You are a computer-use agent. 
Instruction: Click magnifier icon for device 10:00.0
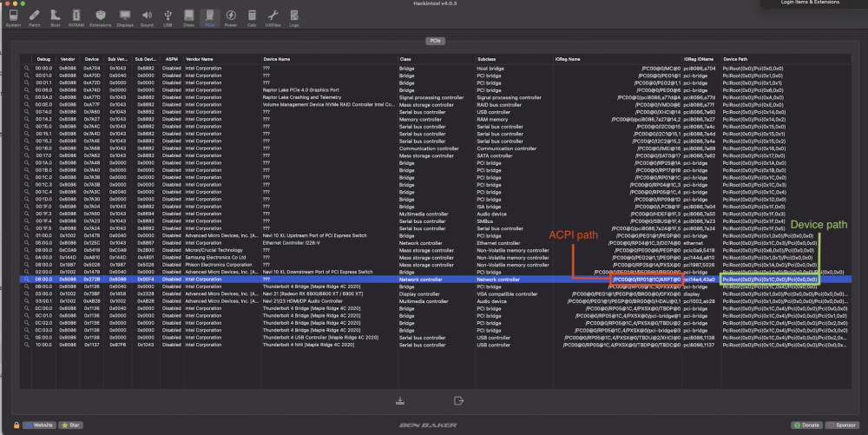point(26,345)
